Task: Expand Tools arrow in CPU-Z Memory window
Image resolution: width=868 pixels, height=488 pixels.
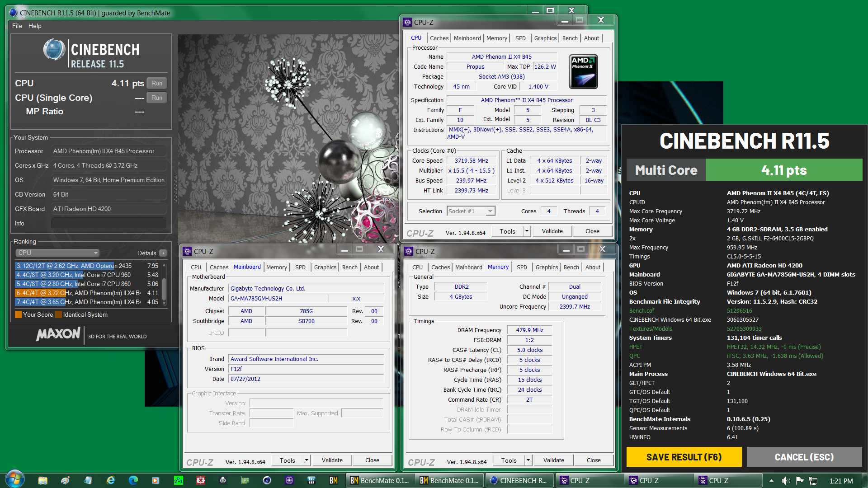Action: pos(528,460)
